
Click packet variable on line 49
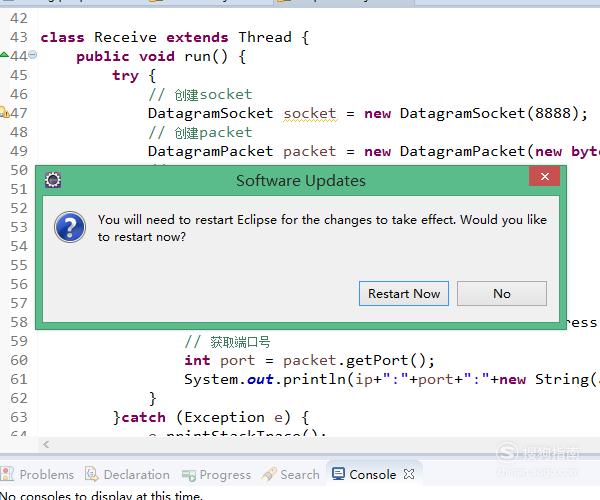pyautogui.click(x=310, y=151)
